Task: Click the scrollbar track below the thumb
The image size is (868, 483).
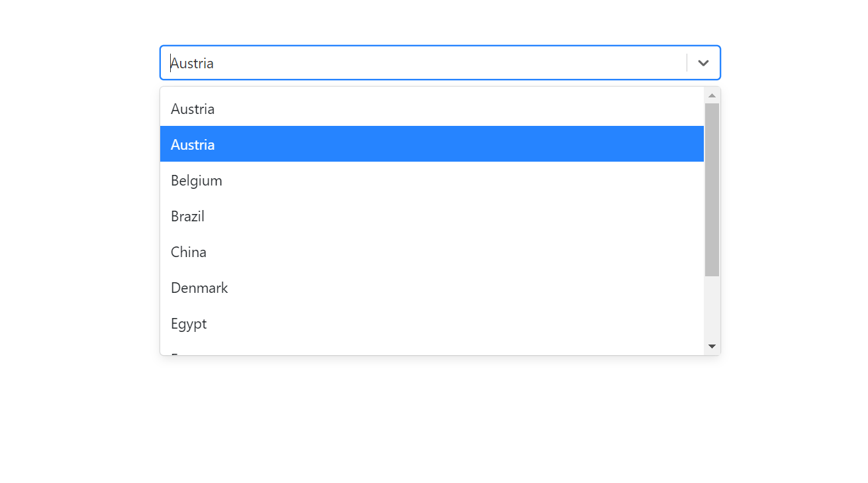Action: [x=712, y=308]
